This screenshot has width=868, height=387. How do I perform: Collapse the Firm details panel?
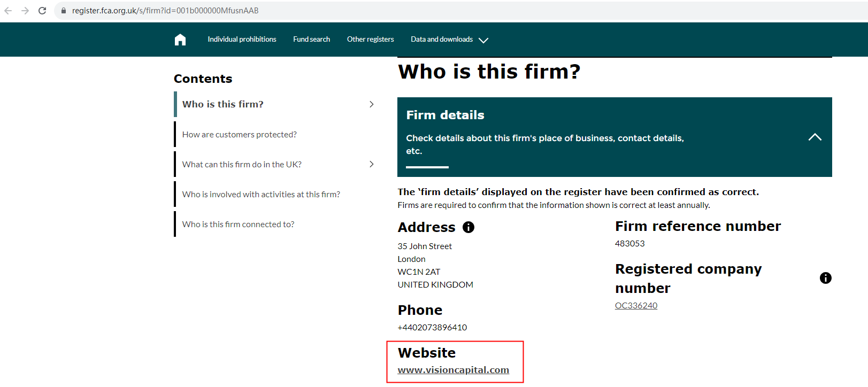(815, 137)
